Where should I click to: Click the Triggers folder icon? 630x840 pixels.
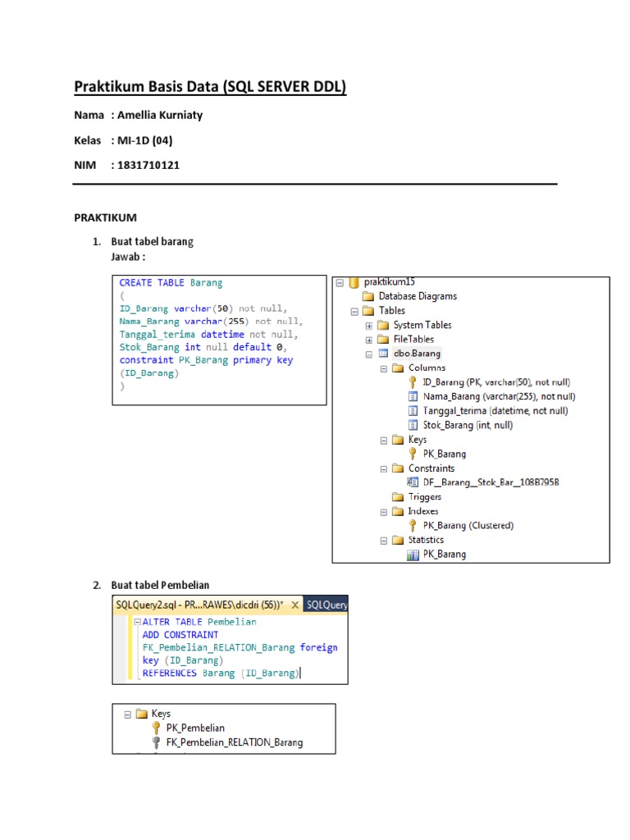click(x=398, y=496)
